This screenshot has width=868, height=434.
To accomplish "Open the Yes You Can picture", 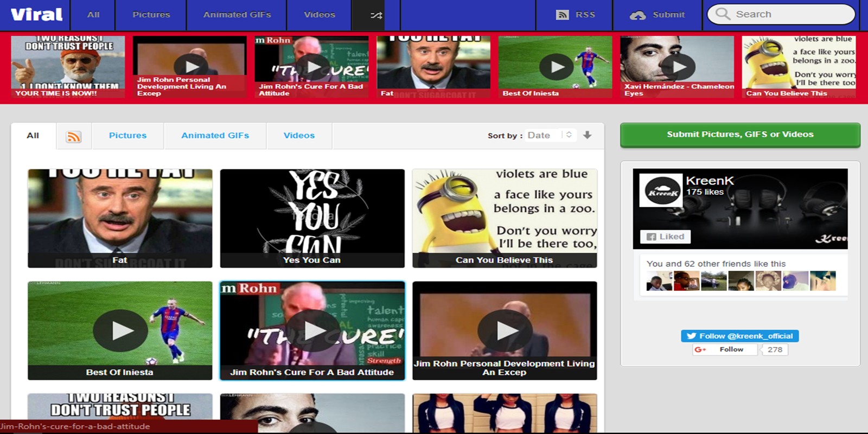I will tap(312, 218).
